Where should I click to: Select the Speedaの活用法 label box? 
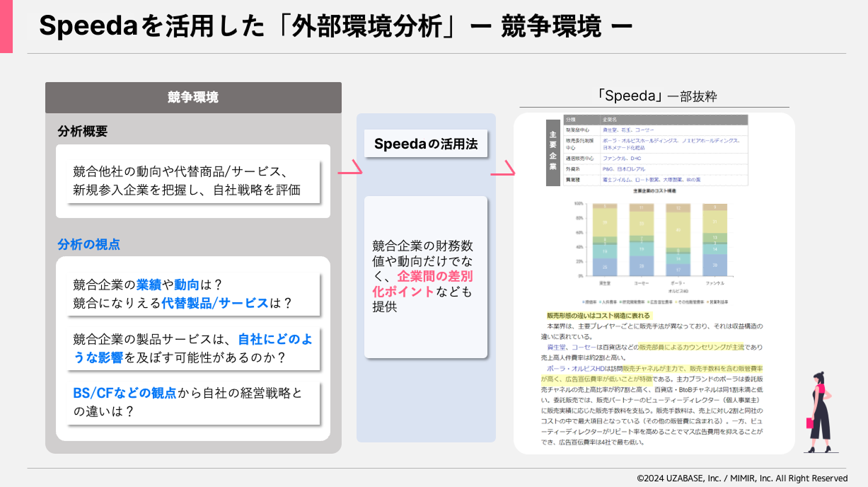point(426,144)
